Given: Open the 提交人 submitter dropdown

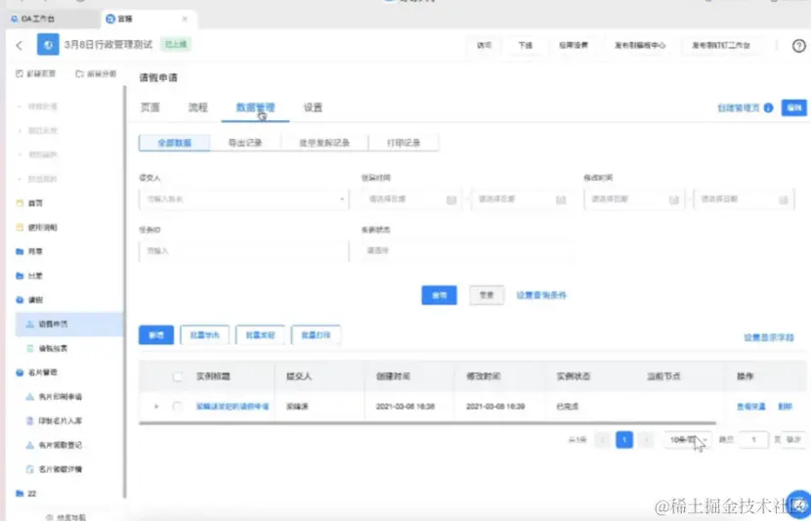Looking at the screenshot, I should click(x=244, y=199).
